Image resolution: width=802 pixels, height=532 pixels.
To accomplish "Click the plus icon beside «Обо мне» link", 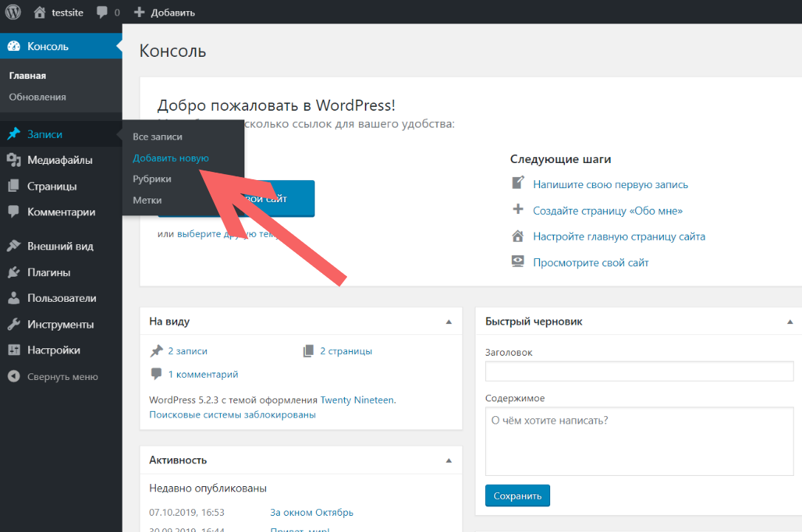I will (518, 210).
